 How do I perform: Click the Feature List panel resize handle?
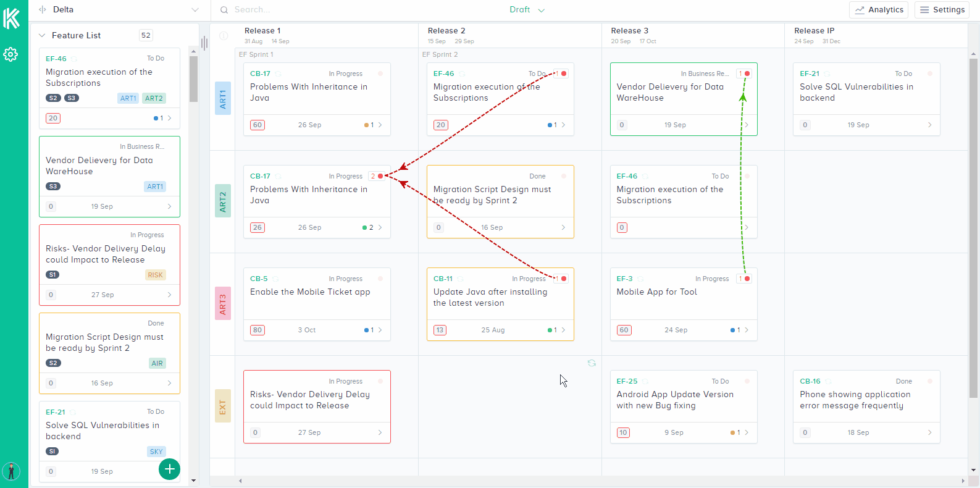coord(204,43)
